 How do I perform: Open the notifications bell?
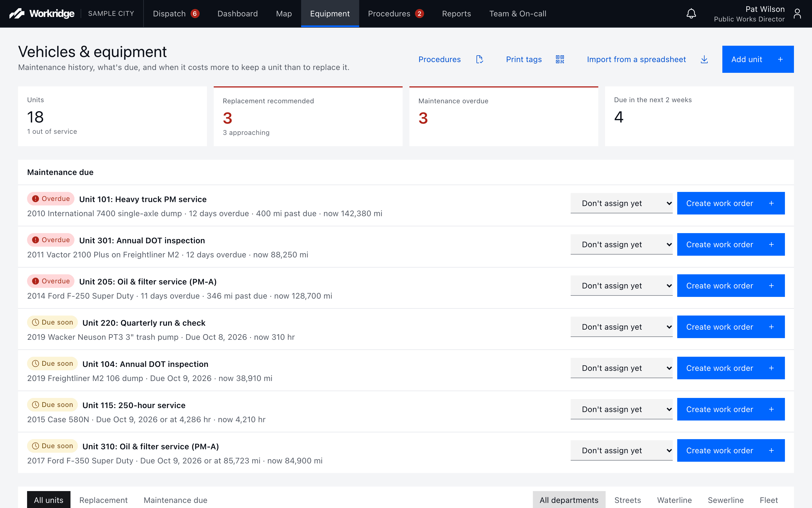pyautogui.click(x=691, y=14)
